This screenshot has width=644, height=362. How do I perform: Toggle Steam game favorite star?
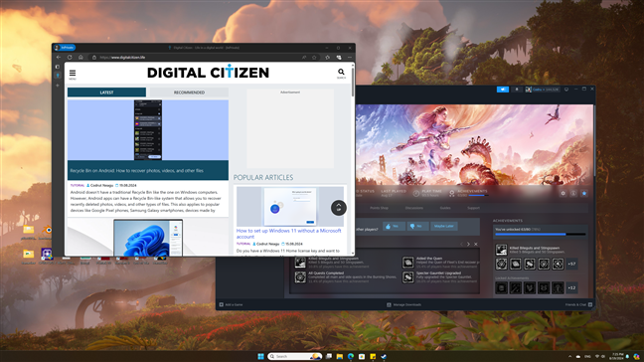coord(584,194)
